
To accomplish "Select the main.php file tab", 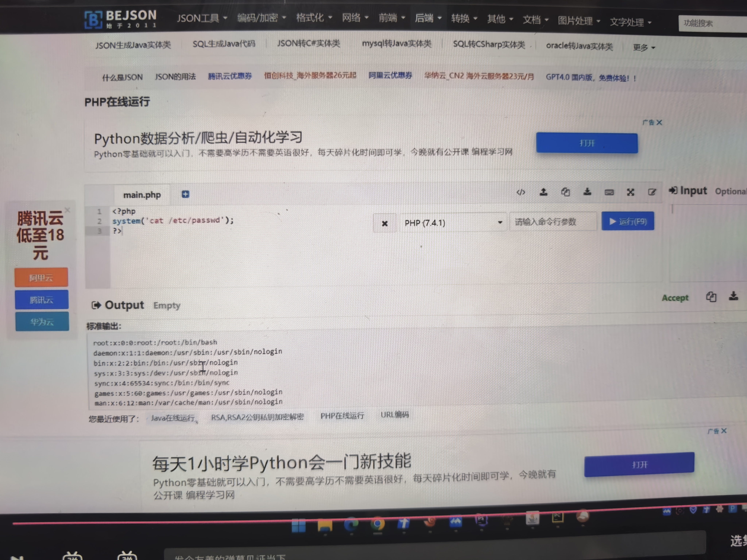I will coord(142,195).
